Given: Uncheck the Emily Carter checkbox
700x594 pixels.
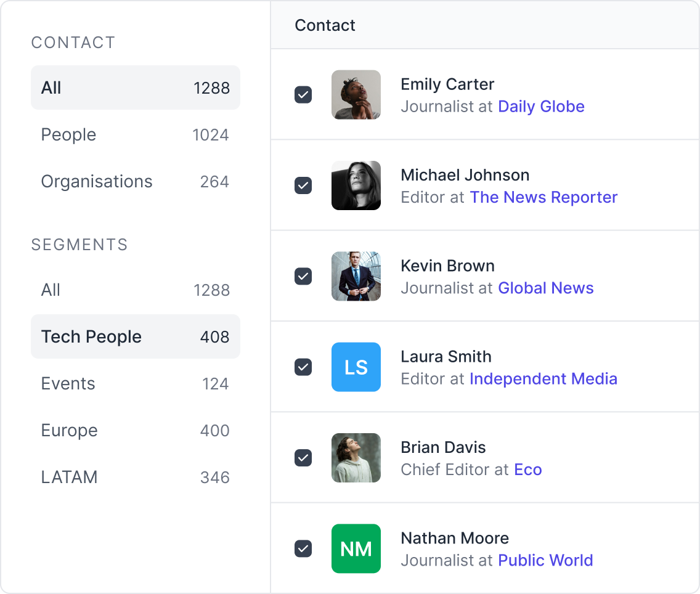Looking at the screenshot, I should [303, 95].
